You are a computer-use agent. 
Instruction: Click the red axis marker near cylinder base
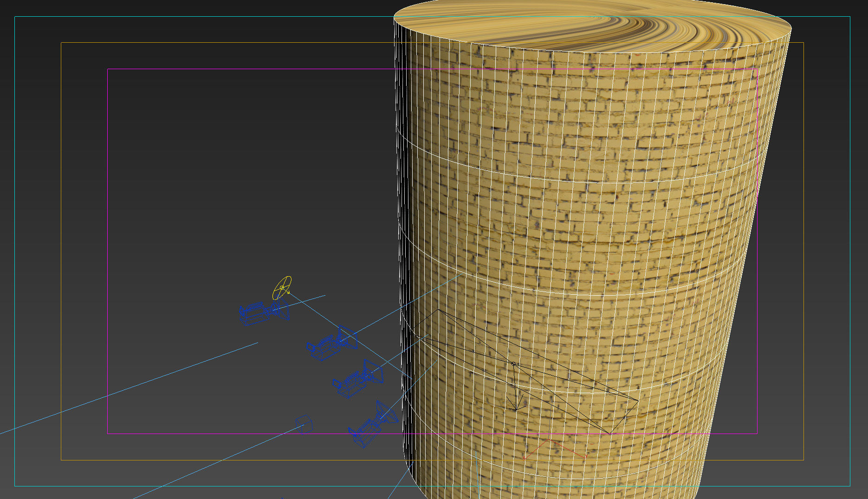[555, 448]
